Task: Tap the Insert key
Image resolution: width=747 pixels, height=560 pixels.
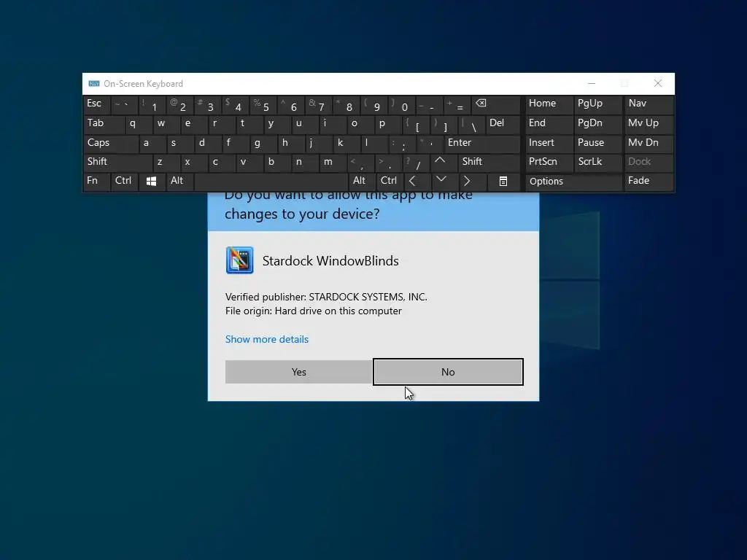Action: click(549, 143)
